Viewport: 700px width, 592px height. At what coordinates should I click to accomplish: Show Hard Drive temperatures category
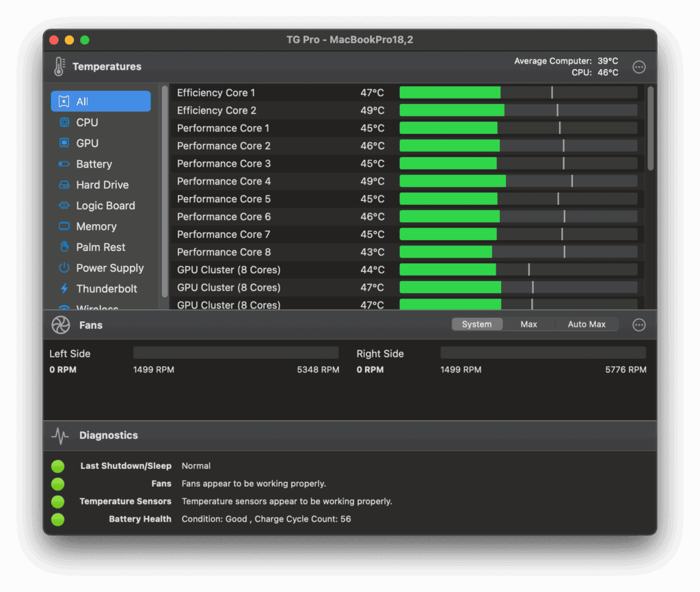(101, 185)
